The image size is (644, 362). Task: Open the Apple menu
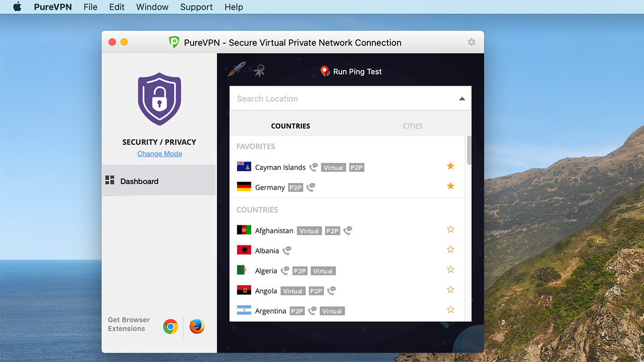click(17, 7)
